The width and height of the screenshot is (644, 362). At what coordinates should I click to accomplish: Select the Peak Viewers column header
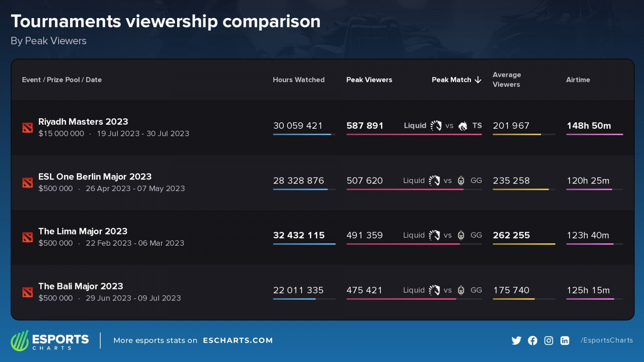tap(369, 80)
